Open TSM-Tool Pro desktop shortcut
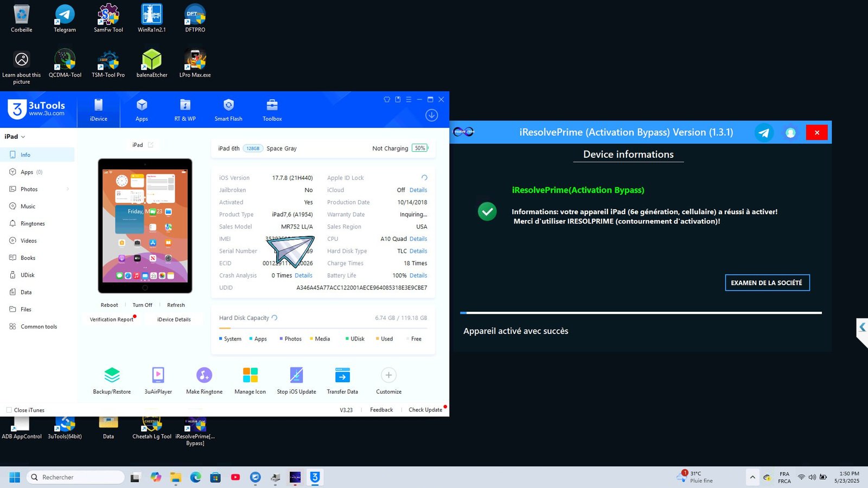Screen dimensions: 868x488 108,63
